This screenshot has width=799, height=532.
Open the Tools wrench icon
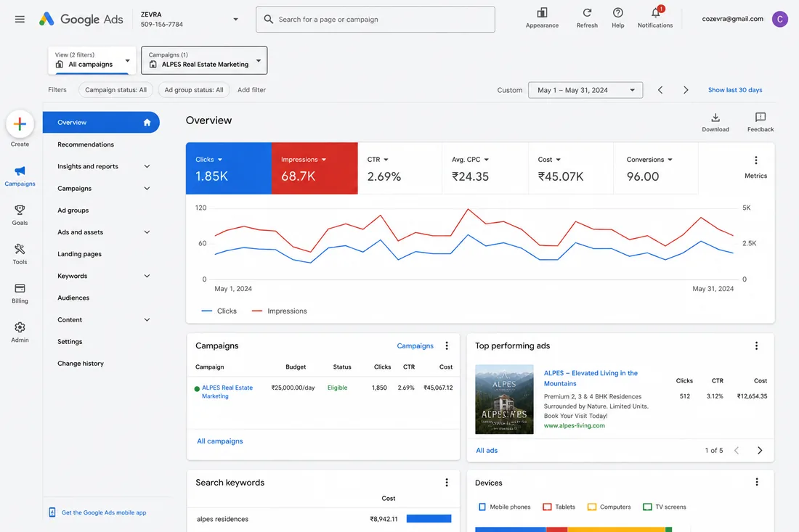click(20, 249)
